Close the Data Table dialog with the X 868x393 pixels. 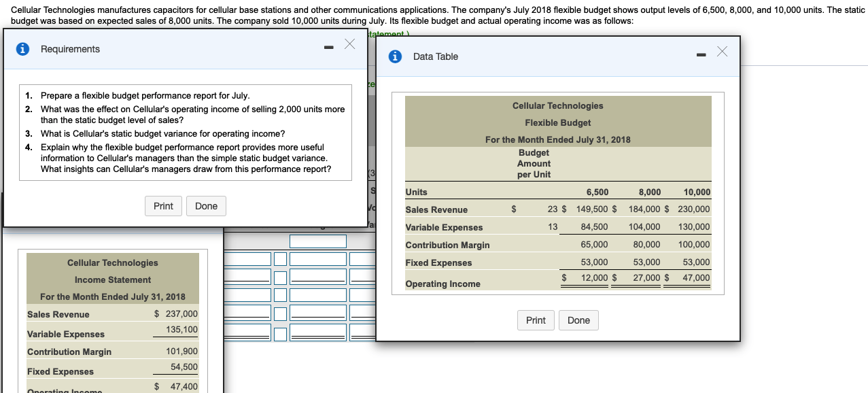[722, 52]
